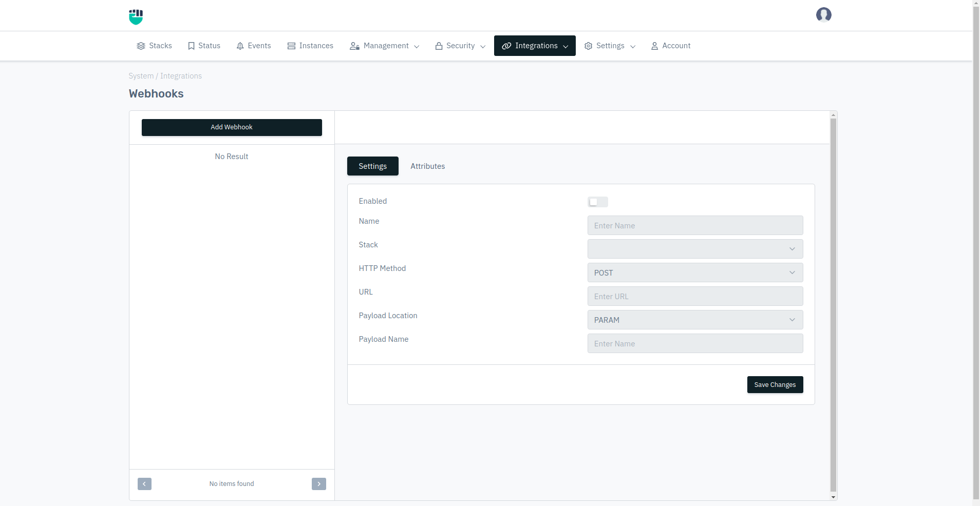This screenshot has width=980, height=506.
Task: Click the Settings gear icon in navbar
Action: (x=588, y=46)
